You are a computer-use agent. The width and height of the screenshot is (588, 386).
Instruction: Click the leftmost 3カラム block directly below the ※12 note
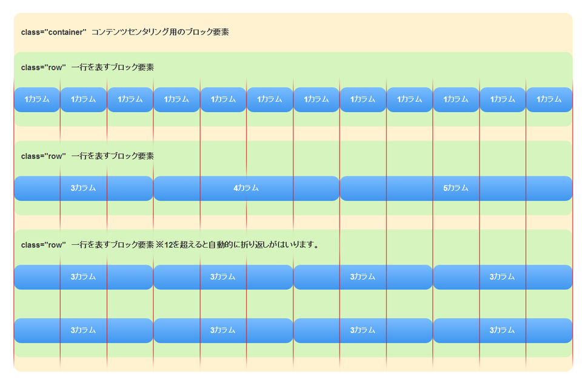84,278
